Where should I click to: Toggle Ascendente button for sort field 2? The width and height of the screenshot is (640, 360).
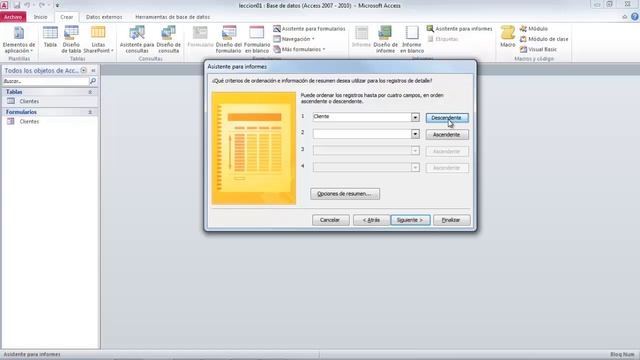pyautogui.click(x=447, y=135)
